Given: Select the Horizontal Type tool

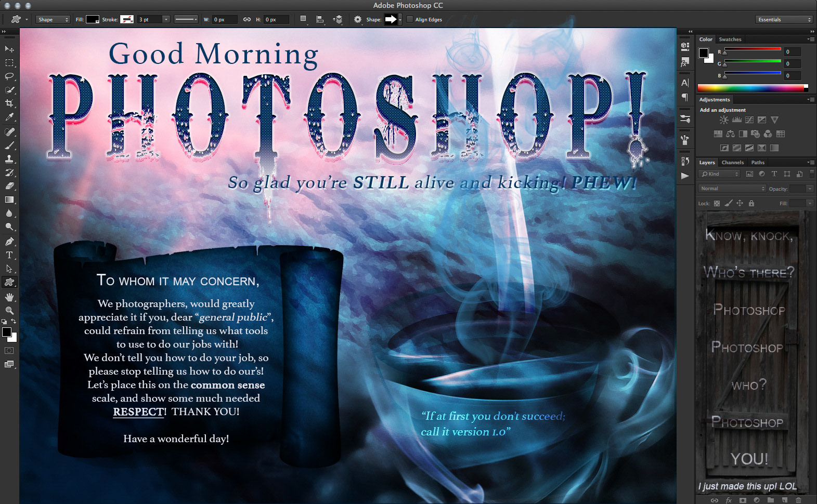Looking at the screenshot, I should 9,255.
